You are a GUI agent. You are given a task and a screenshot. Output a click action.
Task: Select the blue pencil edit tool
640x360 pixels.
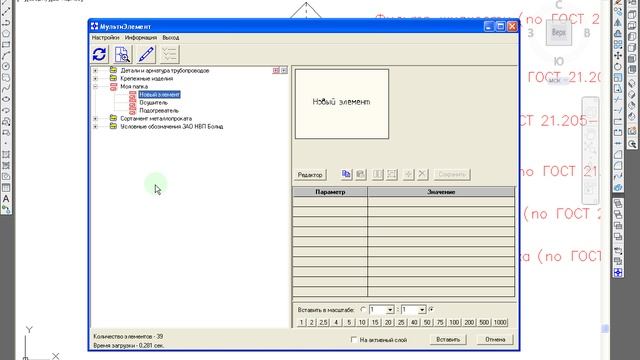146,54
